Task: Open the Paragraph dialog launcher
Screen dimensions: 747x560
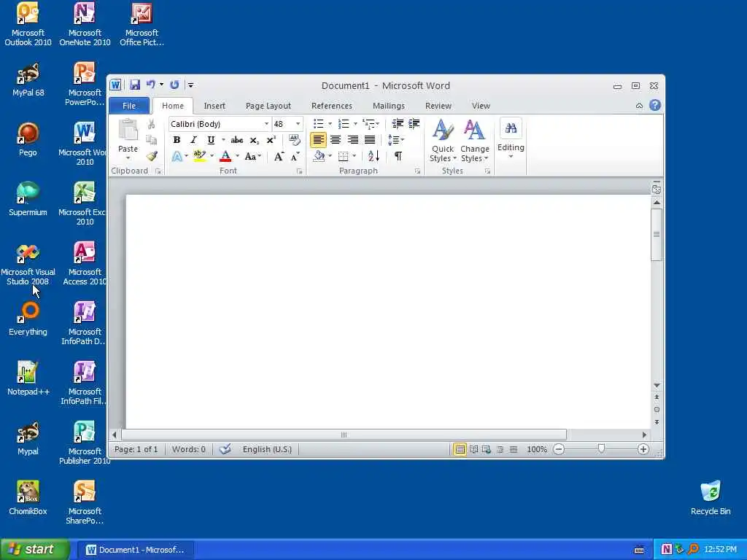Action: click(x=417, y=171)
